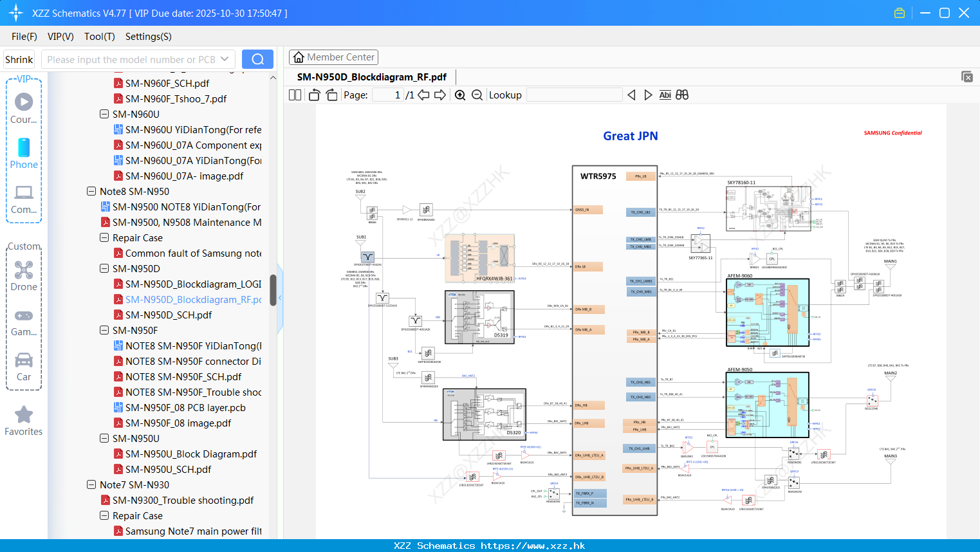
Task: Click the binoculars search icon
Action: tap(682, 95)
